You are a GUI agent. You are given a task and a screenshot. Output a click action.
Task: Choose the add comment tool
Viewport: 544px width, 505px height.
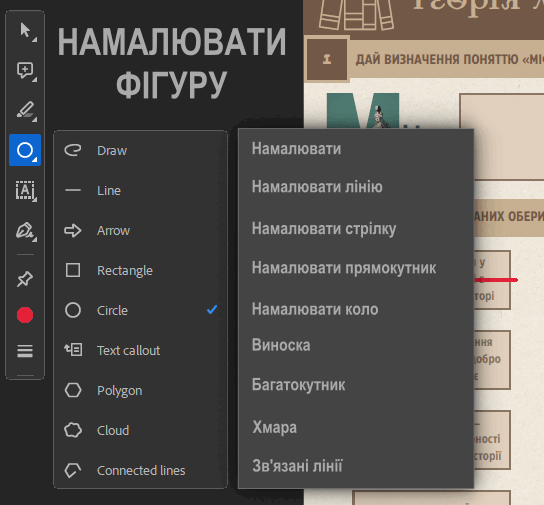(25, 71)
